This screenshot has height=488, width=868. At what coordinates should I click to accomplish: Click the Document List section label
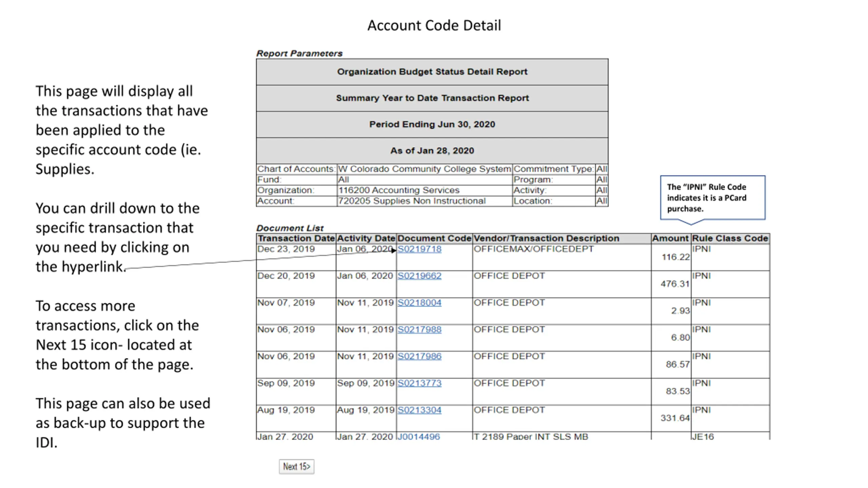(290, 228)
